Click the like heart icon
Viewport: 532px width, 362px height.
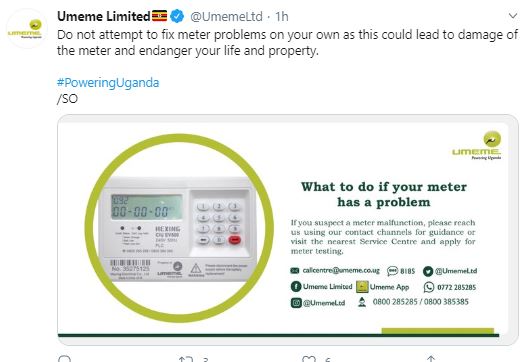click(x=308, y=359)
